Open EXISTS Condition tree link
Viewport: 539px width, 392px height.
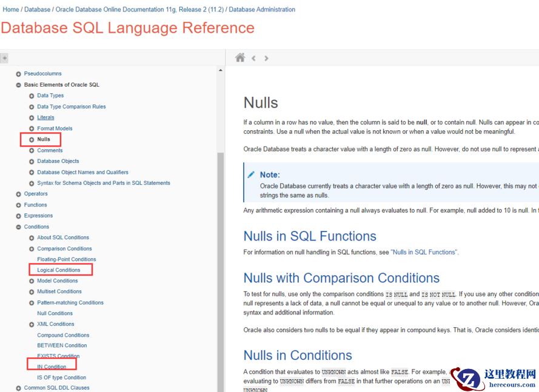[58, 356]
